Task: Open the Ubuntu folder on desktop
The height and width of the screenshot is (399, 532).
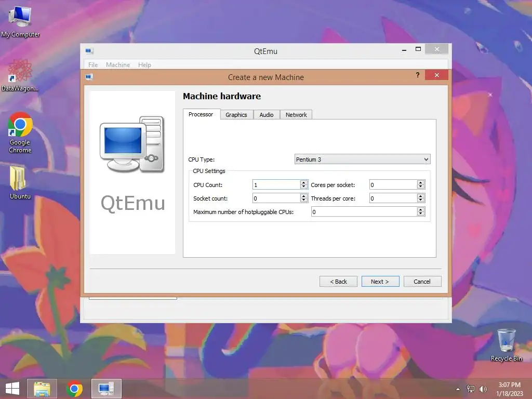Action: tap(20, 182)
